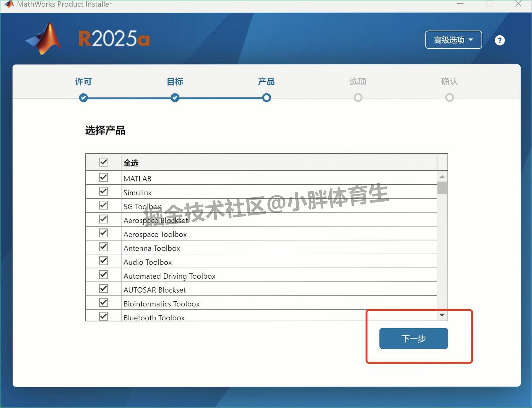Click the 下一步 button
The image size is (532, 408).
413,338
